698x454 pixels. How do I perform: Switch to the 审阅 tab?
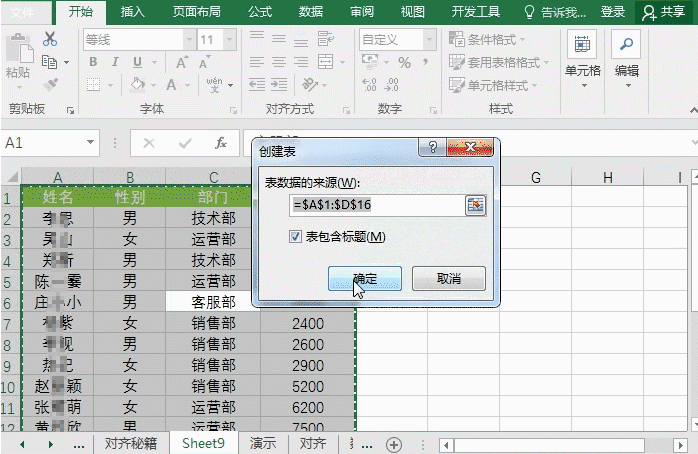click(361, 12)
